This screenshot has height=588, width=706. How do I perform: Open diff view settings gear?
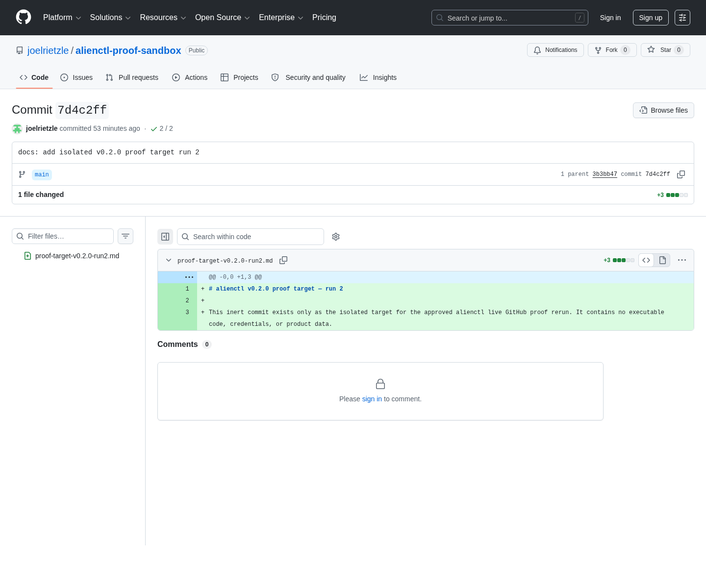point(336,237)
